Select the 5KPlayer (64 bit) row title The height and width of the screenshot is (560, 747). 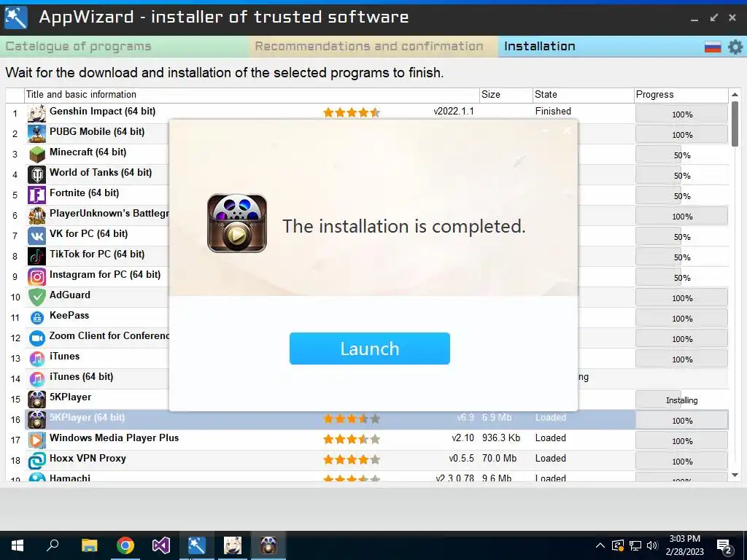(x=88, y=418)
